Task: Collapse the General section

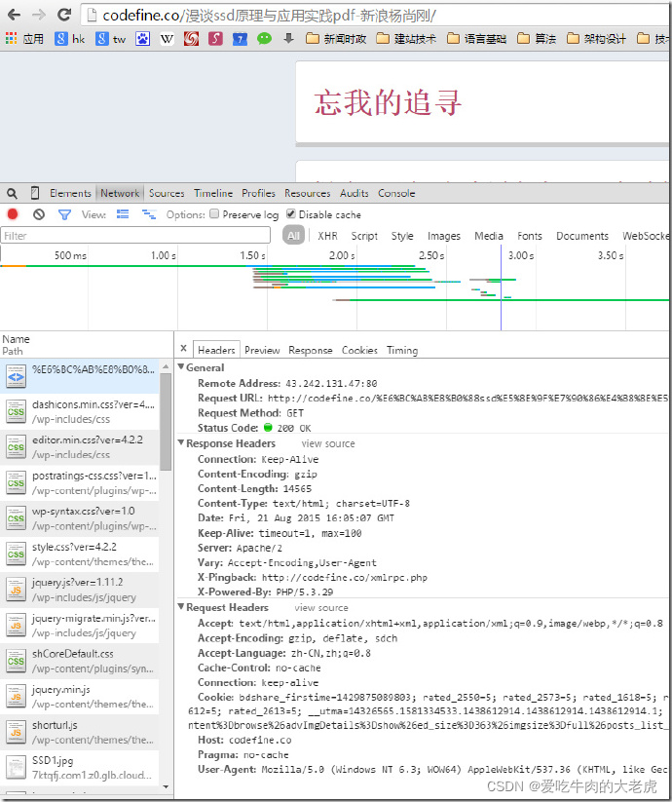Action: [181, 367]
